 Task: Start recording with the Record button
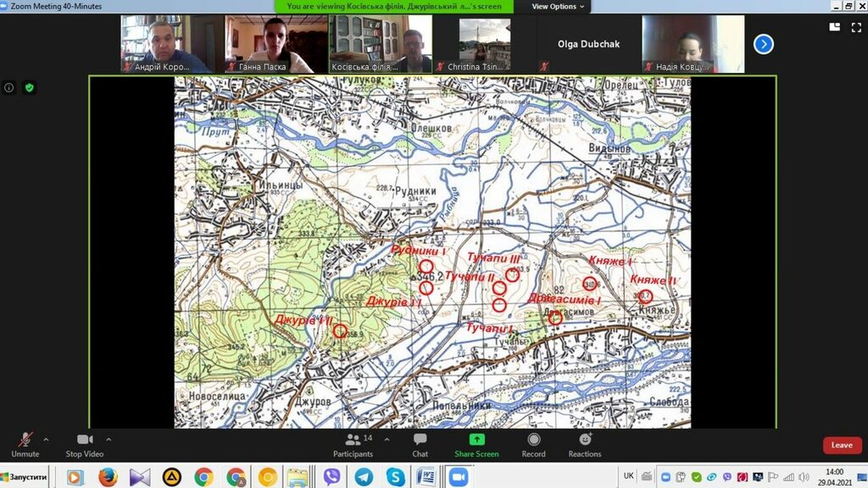click(x=533, y=445)
